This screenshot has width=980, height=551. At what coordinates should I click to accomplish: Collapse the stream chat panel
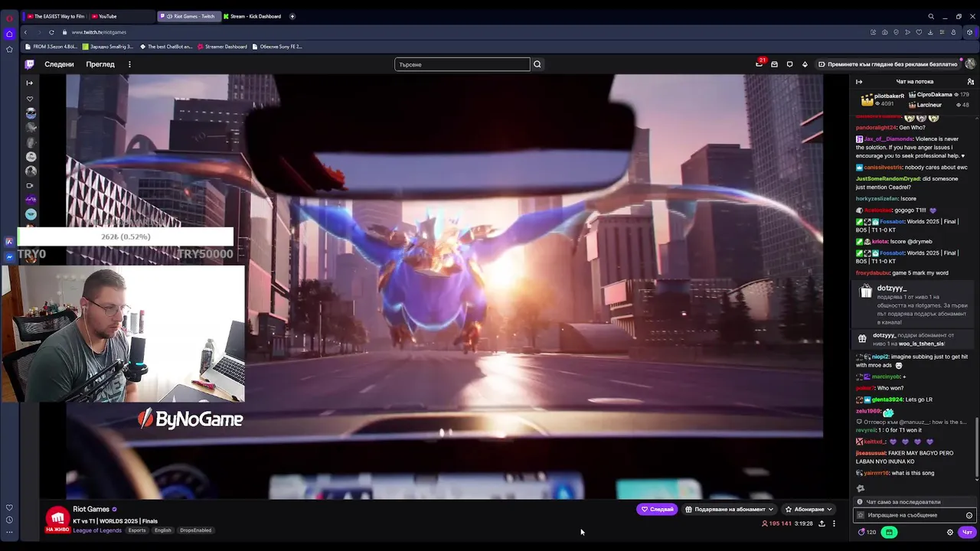[x=859, y=81]
